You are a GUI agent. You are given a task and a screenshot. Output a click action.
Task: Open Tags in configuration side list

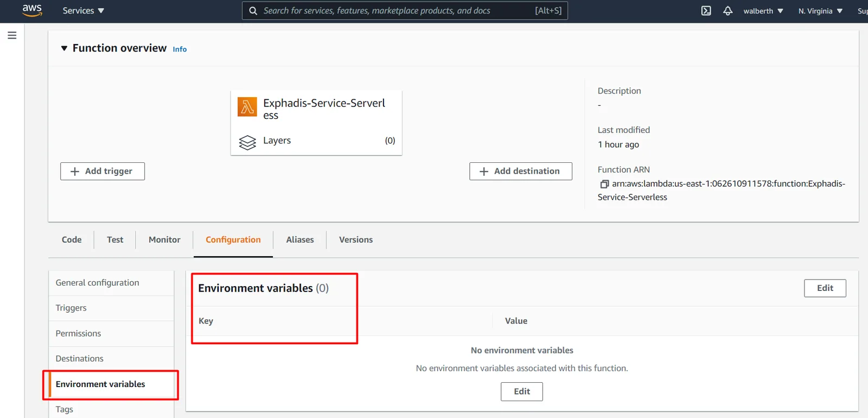click(x=111, y=409)
